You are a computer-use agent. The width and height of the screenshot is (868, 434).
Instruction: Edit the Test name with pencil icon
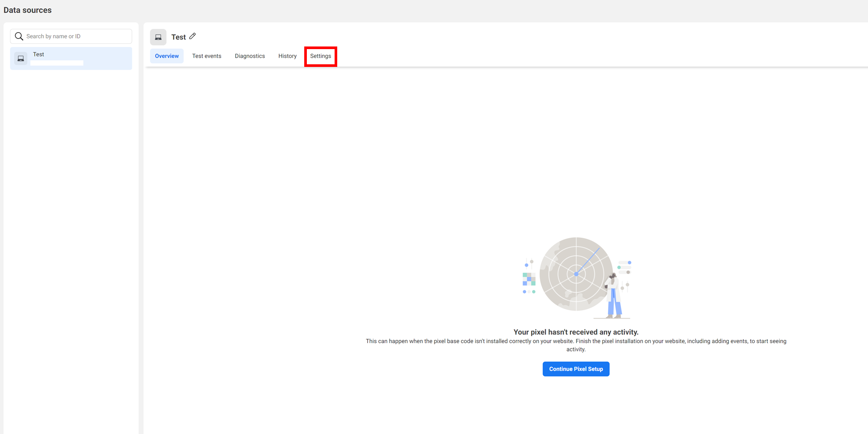(x=193, y=36)
